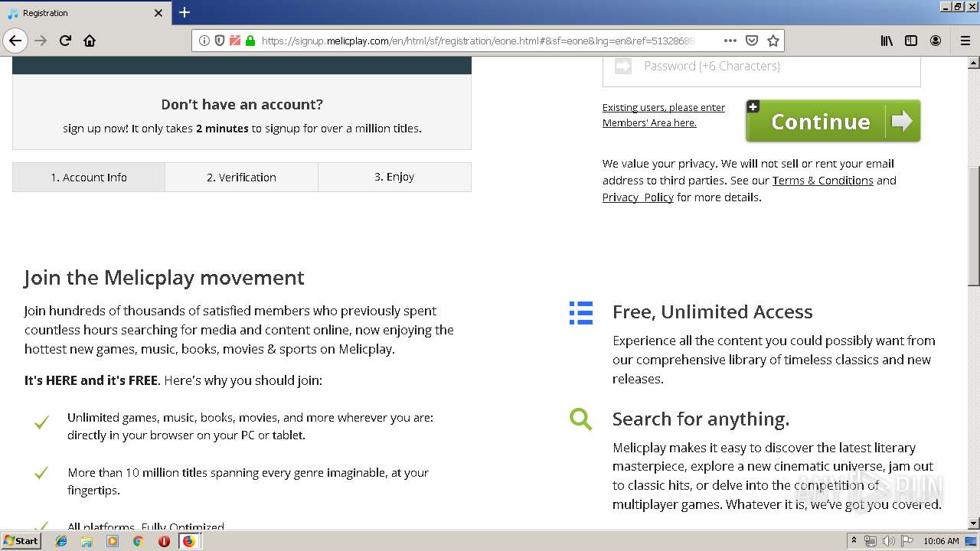This screenshot has height=551, width=980.
Task: Select the 2. Verification step
Action: coord(241,177)
